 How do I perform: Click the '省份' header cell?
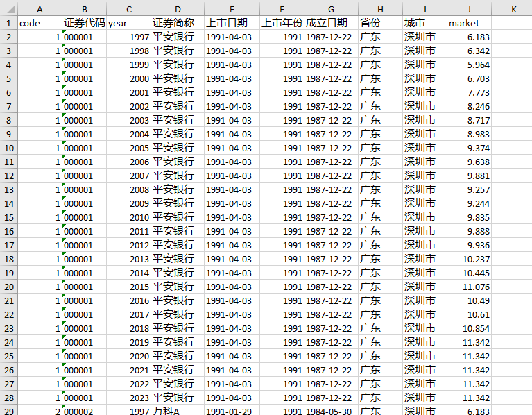click(380, 23)
